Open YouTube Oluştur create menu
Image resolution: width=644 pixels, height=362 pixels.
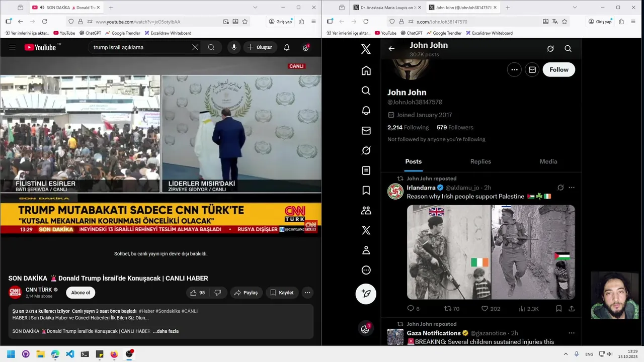260,47
